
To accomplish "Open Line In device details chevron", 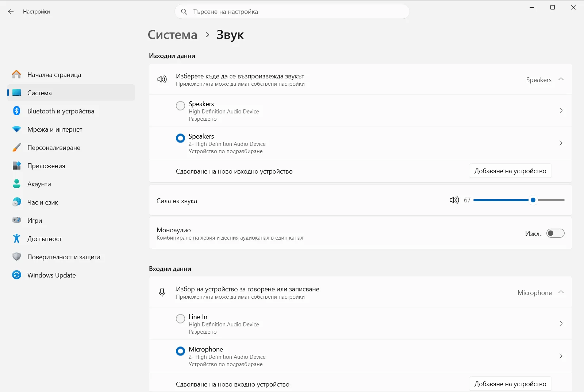I will pyautogui.click(x=561, y=323).
